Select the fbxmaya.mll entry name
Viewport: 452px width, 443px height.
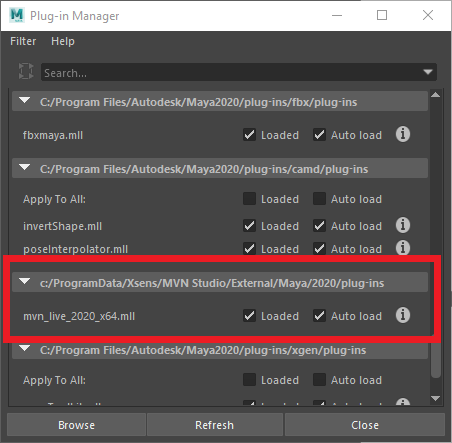tap(53, 135)
